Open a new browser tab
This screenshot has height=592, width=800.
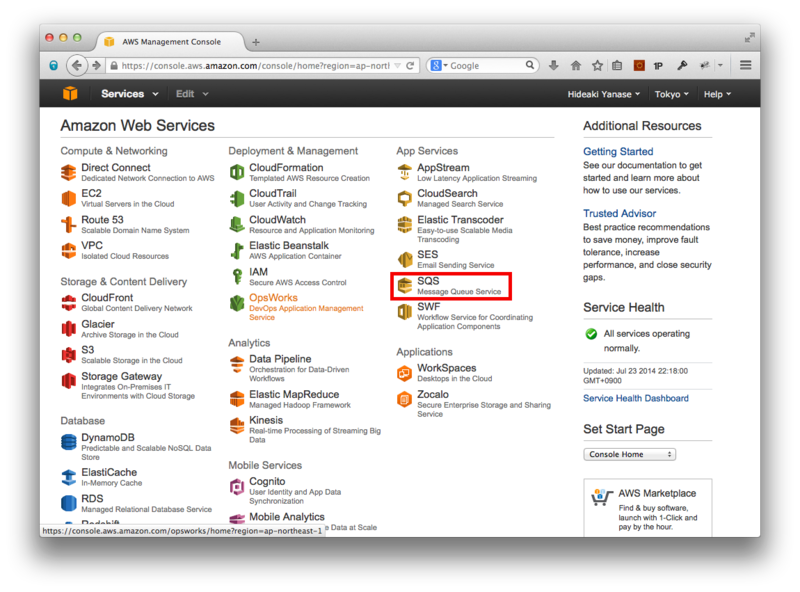pos(256,42)
